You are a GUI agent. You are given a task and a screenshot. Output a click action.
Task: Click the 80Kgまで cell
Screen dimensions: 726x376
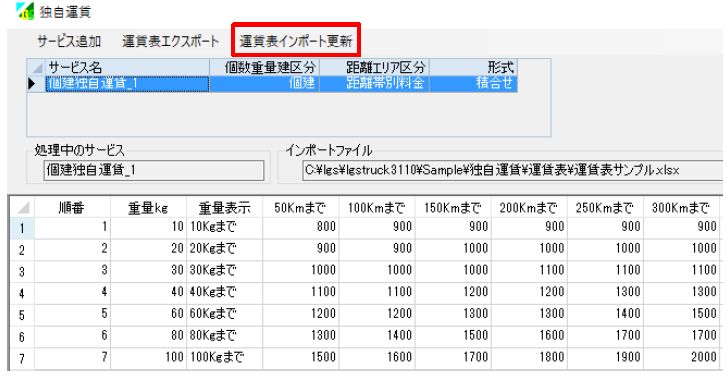click(225, 336)
